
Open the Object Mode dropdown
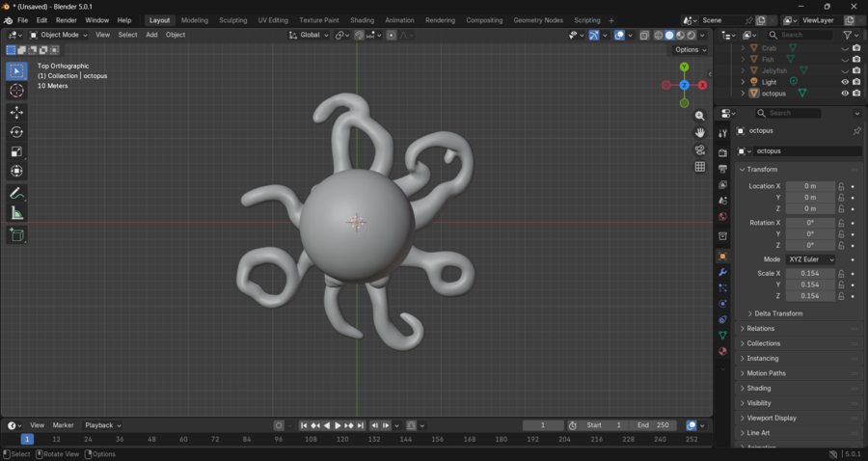click(59, 35)
